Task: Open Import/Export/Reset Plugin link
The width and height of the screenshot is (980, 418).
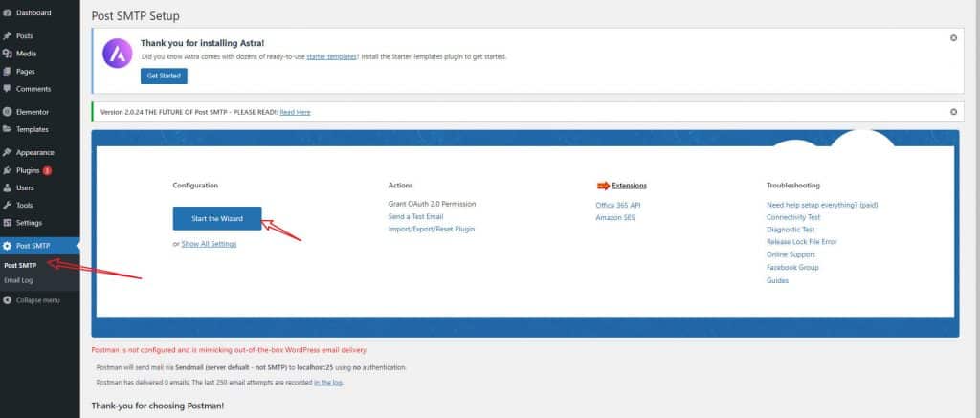Action: [x=432, y=230]
